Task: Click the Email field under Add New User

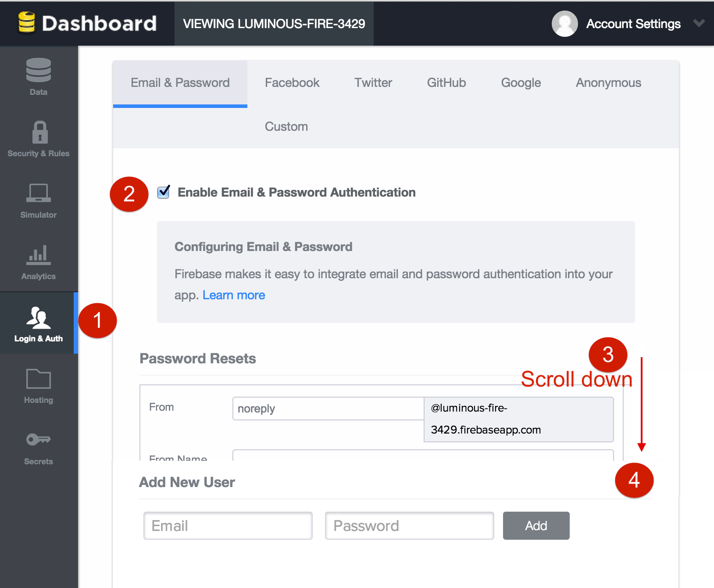Action: pyautogui.click(x=228, y=525)
